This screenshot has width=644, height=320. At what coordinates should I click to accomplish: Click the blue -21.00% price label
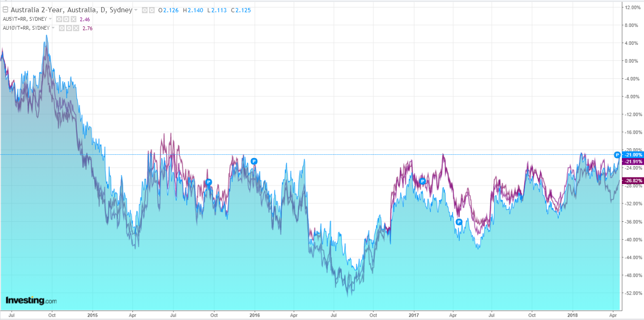(x=633, y=155)
